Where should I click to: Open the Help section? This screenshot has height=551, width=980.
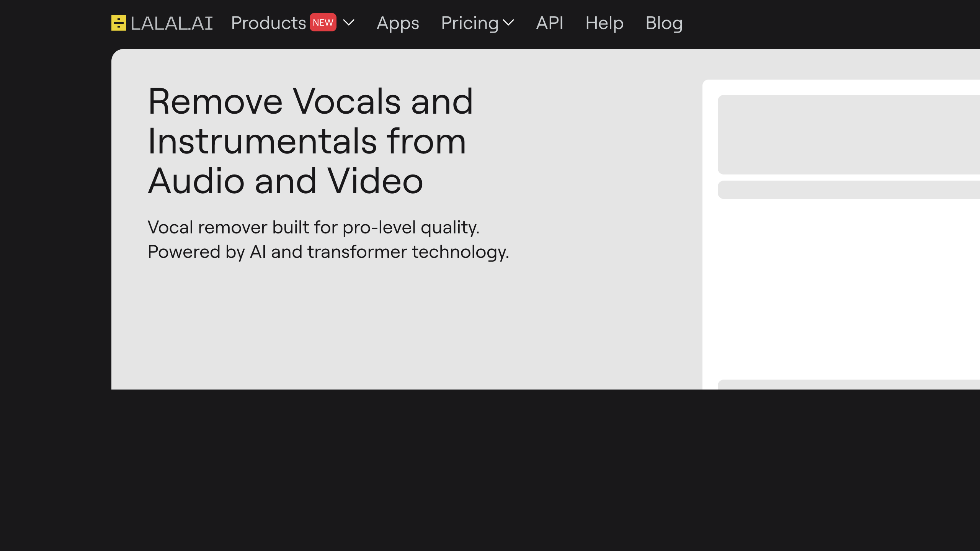(604, 23)
